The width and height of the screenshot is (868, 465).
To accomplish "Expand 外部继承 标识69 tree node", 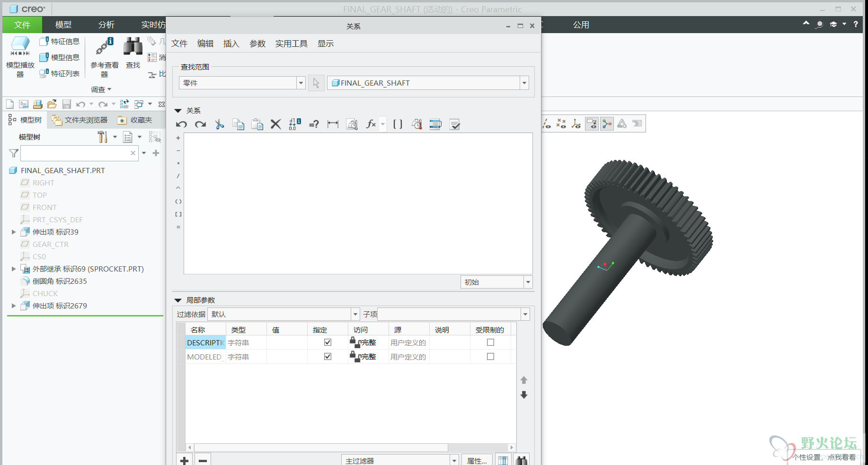I will coord(14,269).
